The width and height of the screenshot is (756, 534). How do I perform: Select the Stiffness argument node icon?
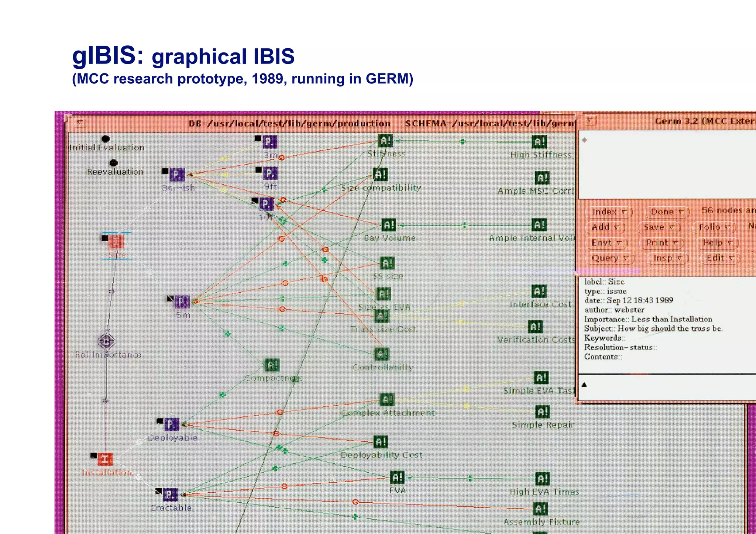tap(386, 141)
